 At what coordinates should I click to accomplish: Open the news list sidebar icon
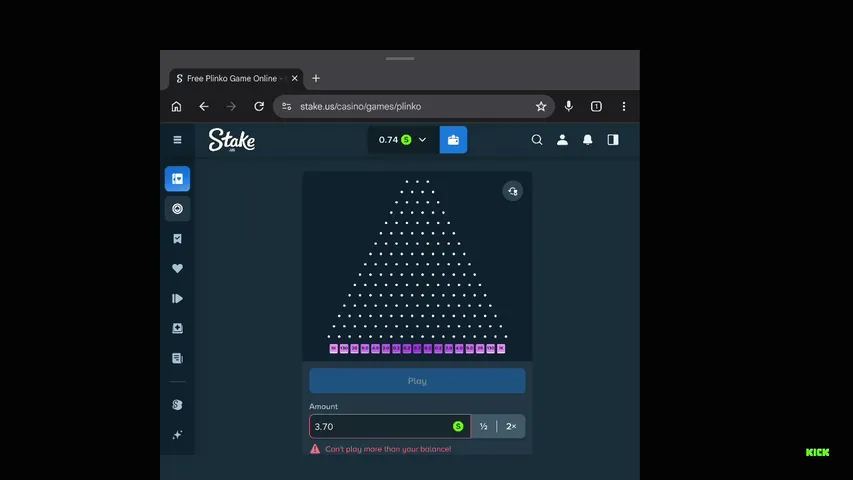click(x=177, y=358)
